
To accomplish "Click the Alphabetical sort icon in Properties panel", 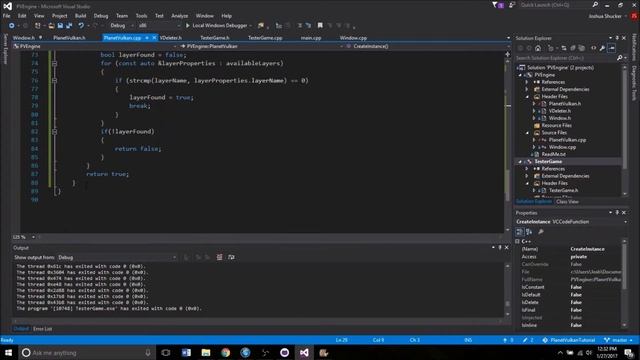I will pos(529,232).
